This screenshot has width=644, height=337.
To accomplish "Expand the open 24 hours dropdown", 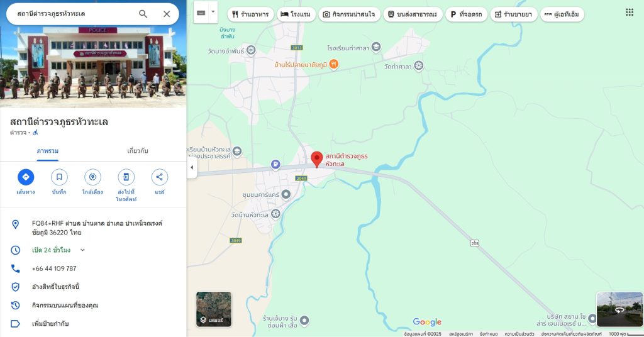I will 82,250.
